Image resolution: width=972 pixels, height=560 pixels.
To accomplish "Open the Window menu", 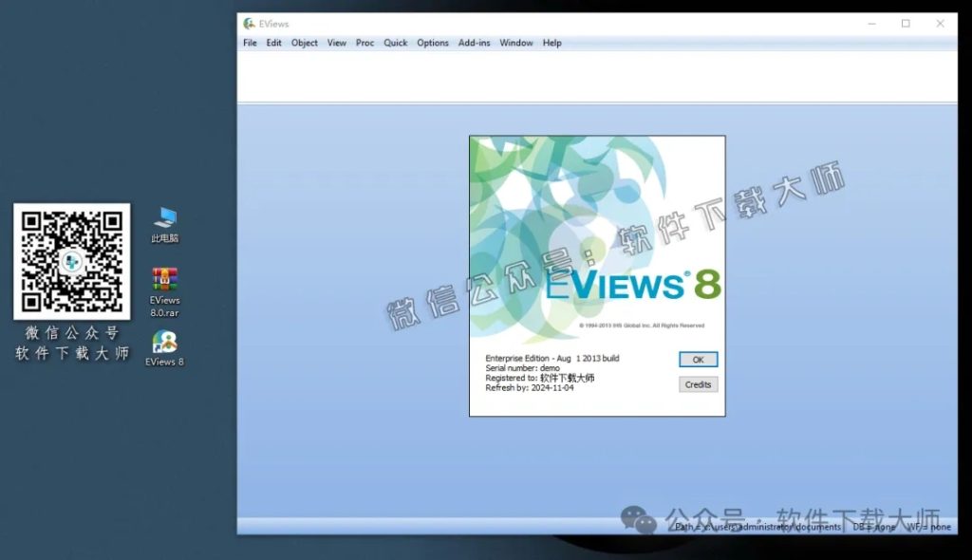I will tap(515, 43).
